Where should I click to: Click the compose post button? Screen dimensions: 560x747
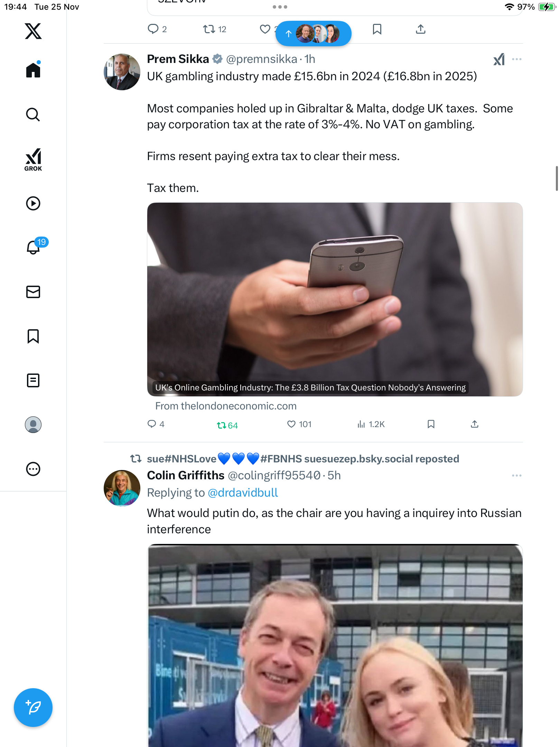(x=33, y=708)
